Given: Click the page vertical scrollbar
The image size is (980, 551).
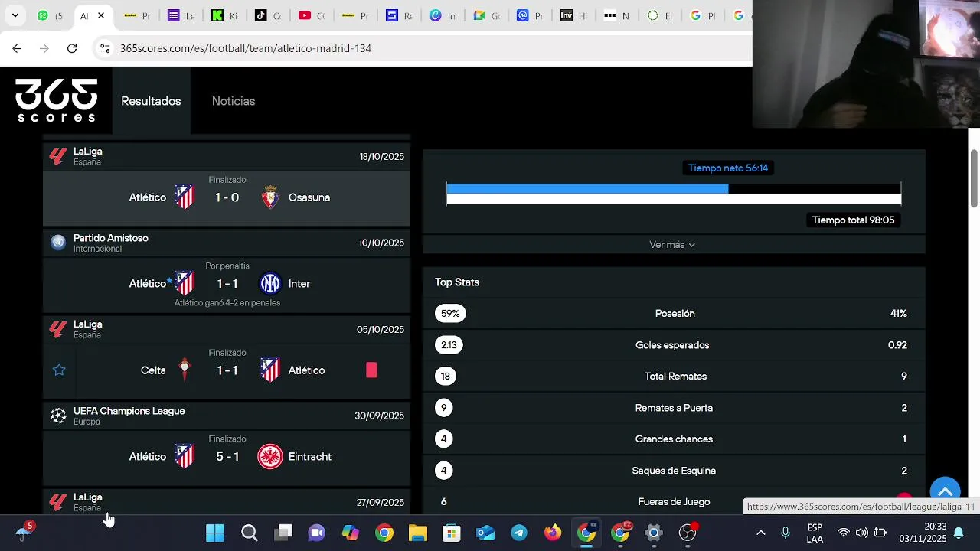Looking at the screenshot, I should [974, 178].
